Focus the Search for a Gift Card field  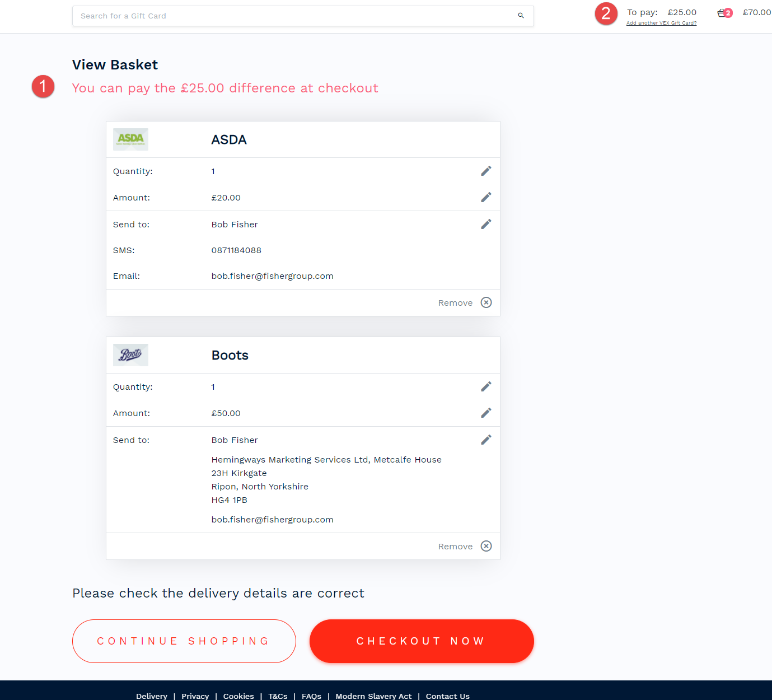tap(291, 16)
